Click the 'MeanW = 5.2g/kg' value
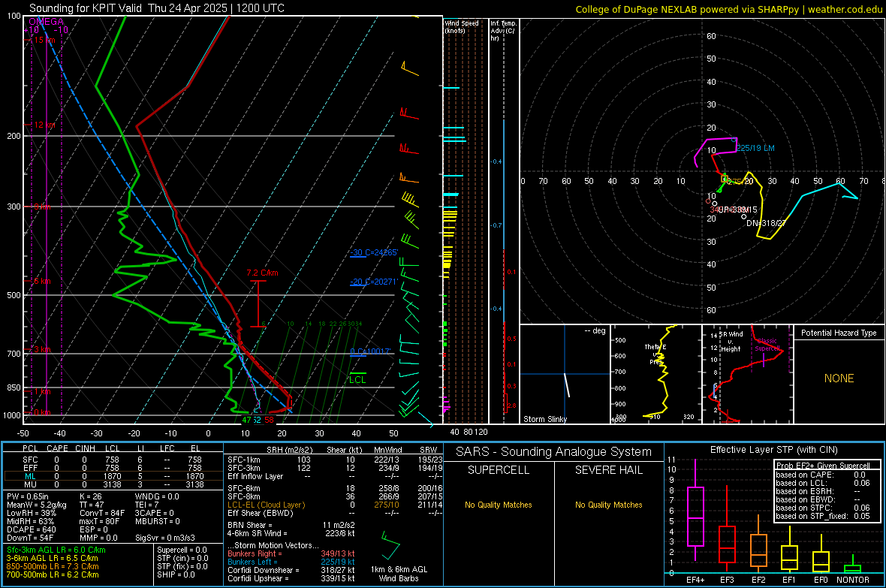The height and width of the screenshot is (588, 886). click(36, 505)
